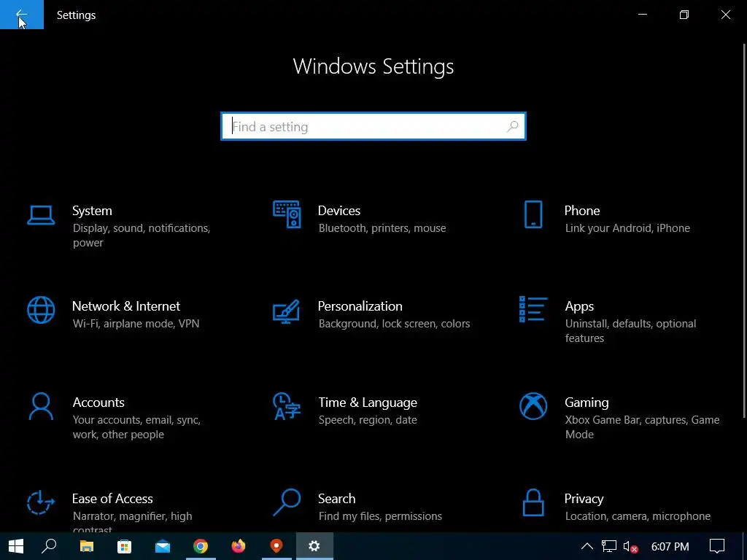This screenshot has width=747, height=560.
Task: Minimize the Settings window
Action: click(642, 15)
